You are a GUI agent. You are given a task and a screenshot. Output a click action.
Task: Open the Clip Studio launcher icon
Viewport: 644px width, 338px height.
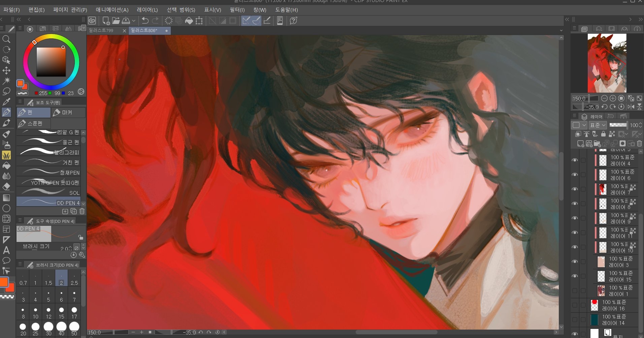(92, 21)
